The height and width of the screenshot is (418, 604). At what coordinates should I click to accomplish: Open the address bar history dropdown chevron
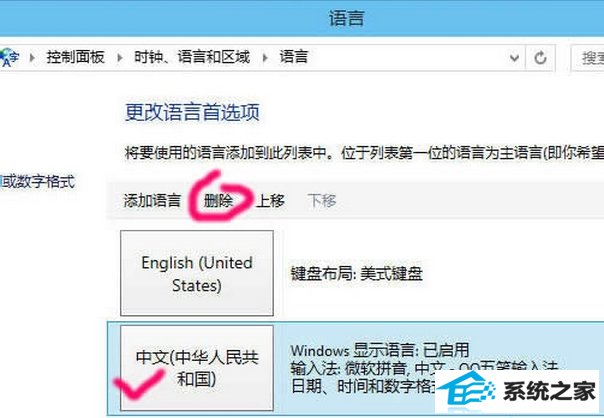click(x=514, y=58)
